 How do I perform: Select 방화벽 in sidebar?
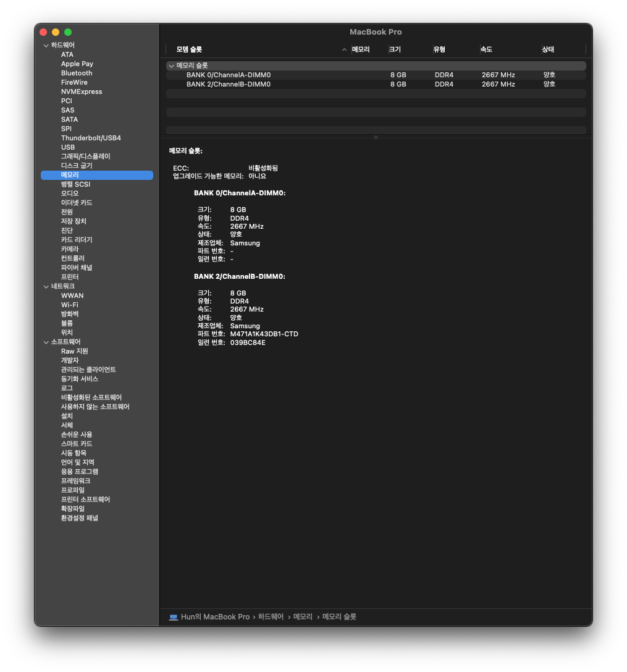pos(70,314)
